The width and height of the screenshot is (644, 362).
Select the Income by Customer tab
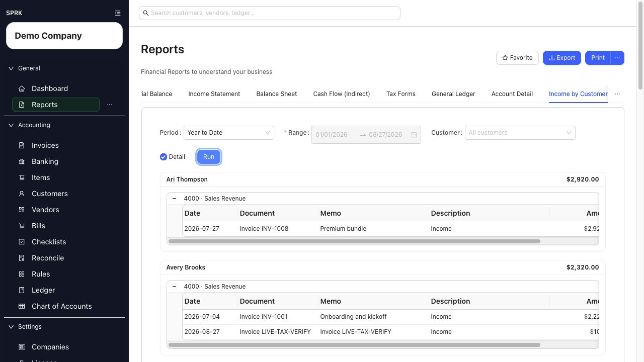coord(578,94)
